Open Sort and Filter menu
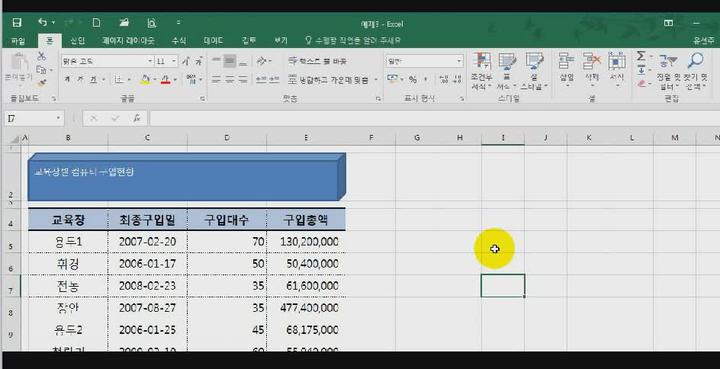This screenshot has width=720, height=369. (x=669, y=71)
